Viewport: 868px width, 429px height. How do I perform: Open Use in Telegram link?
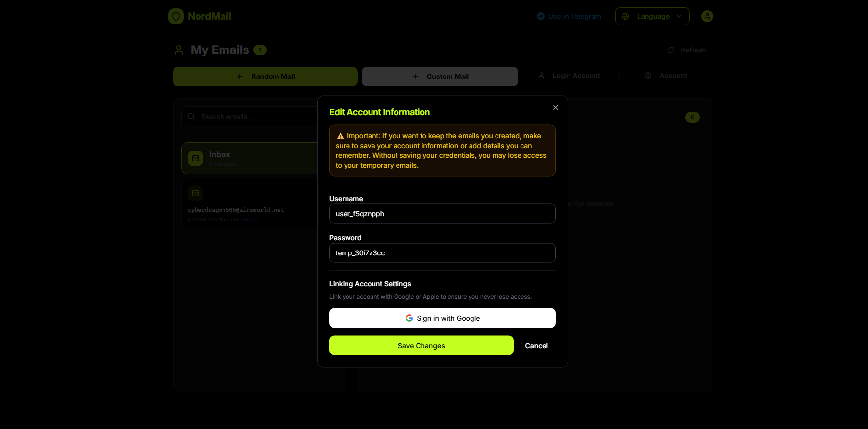click(569, 16)
